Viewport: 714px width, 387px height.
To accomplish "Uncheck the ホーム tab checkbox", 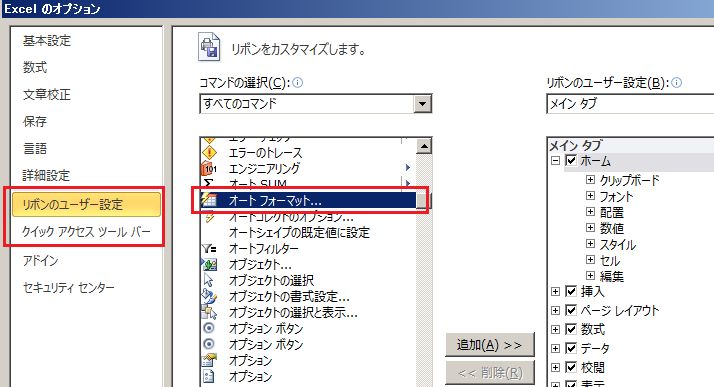I will click(571, 160).
